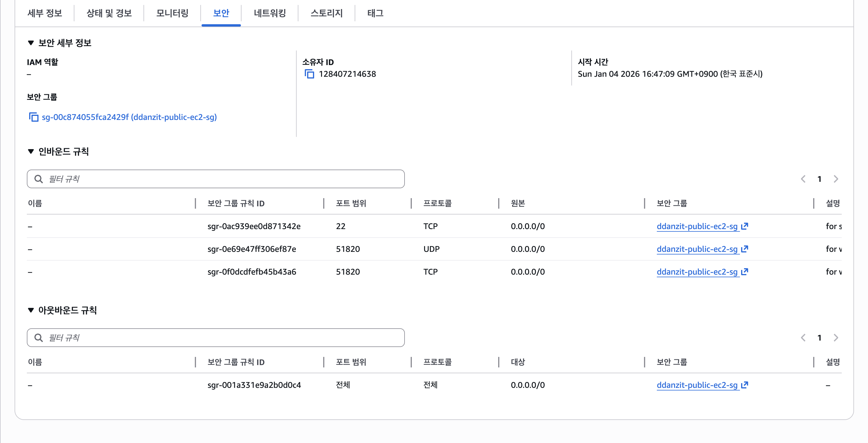This screenshot has width=868, height=443.
Task: Select page 1 in inbound rules pagination
Action: coord(820,179)
